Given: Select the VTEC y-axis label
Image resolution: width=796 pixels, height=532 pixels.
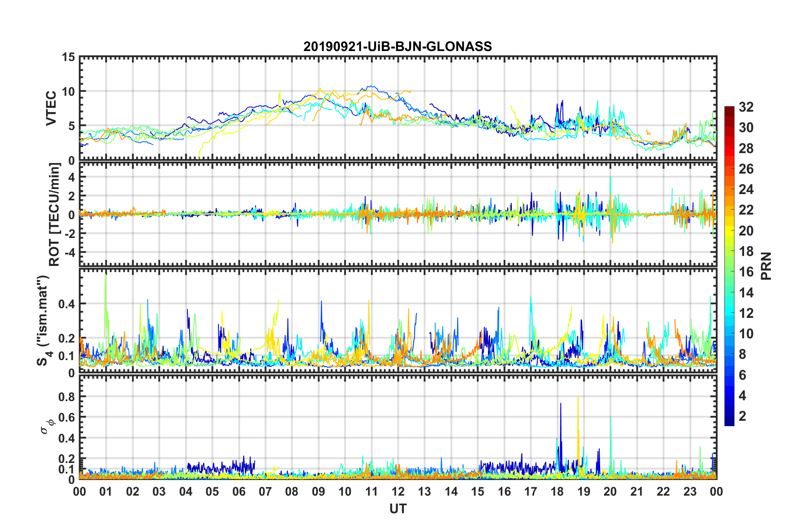Looking at the screenshot, I should [x=51, y=108].
